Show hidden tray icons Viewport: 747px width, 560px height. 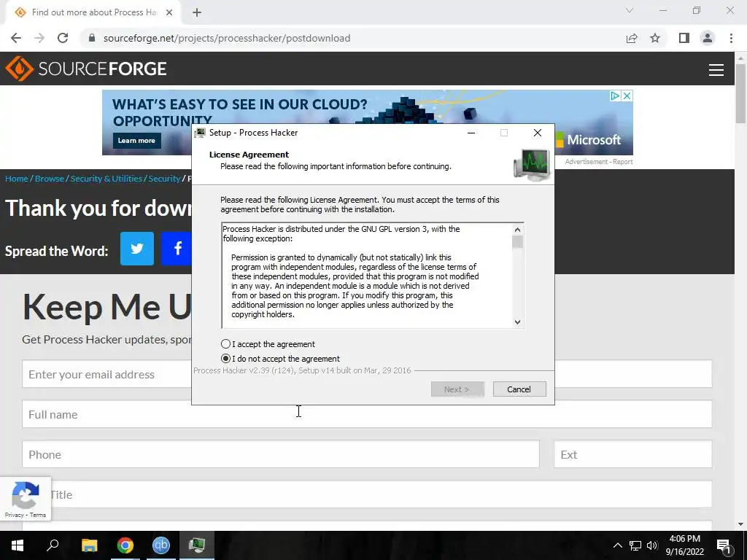tap(617, 545)
